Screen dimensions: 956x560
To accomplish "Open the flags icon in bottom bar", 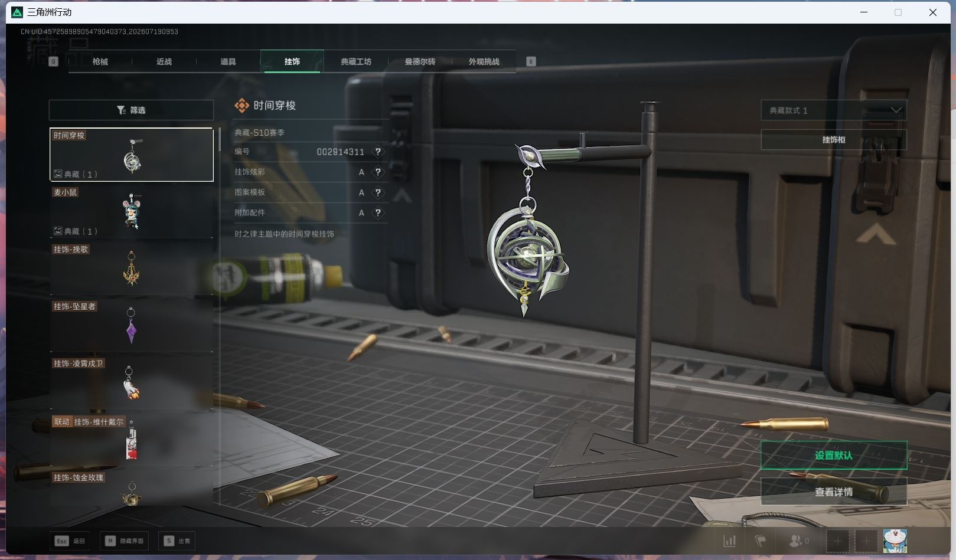I will [x=761, y=541].
